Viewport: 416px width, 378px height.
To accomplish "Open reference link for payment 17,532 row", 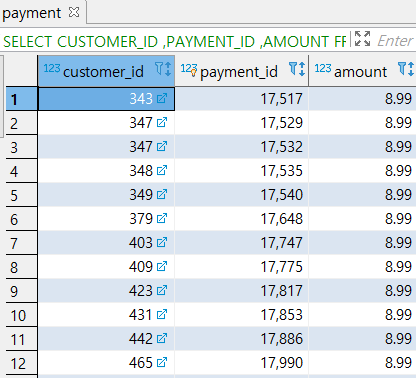I will [162, 146].
